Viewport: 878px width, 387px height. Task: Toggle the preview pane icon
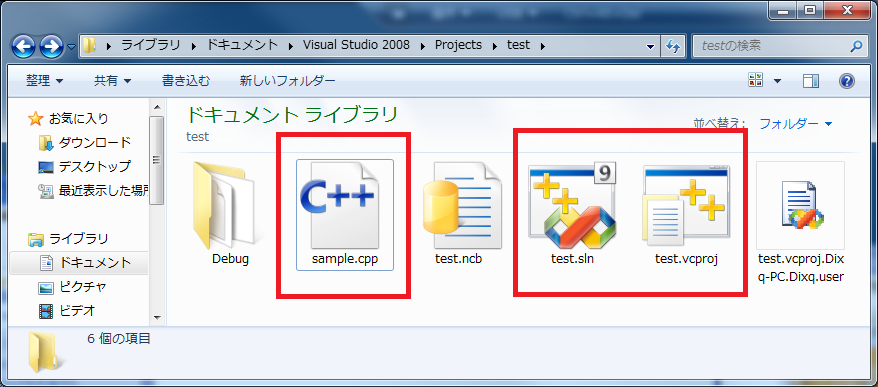pos(811,81)
